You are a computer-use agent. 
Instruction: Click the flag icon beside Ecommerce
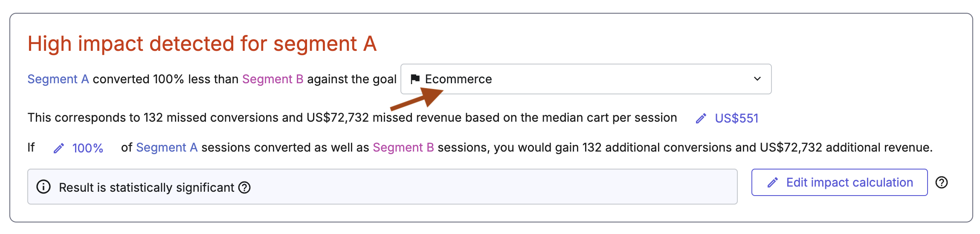tap(415, 79)
